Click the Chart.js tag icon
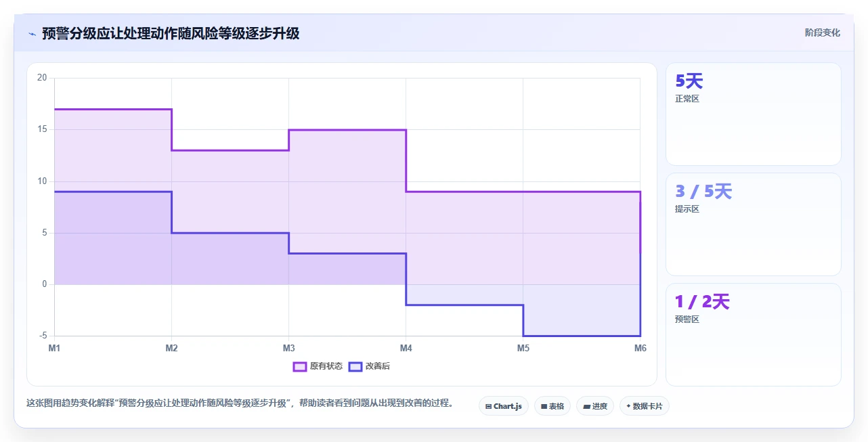Image resolution: width=868 pixels, height=442 pixels. [x=488, y=407]
